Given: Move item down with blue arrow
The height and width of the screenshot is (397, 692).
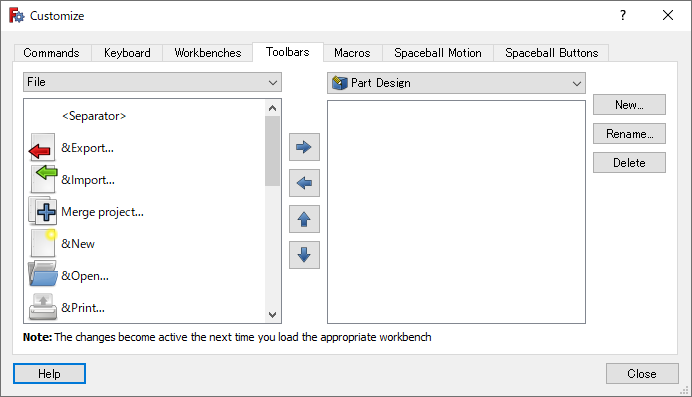Looking at the screenshot, I should pyautogui.click(x=304, y=255).
